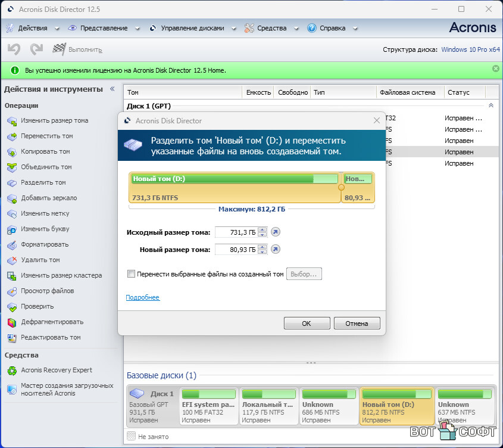Click the Форматировать icon in sidebar
Image resolution: width=503 pixels, height=448 pixels.
coord(12,244)
